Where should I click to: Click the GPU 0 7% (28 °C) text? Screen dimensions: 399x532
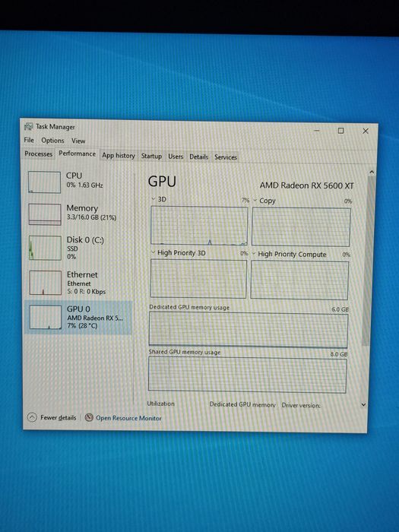click(x=82, y=326)
